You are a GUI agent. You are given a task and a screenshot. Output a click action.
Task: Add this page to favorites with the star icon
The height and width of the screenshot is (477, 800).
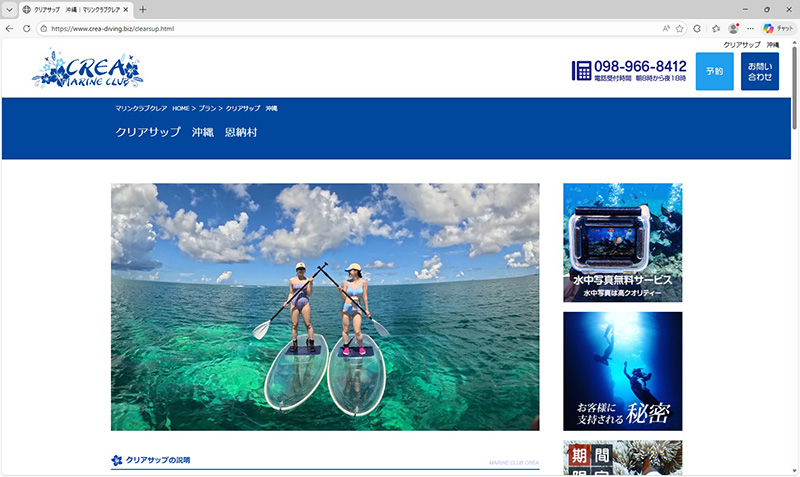pyautogui.click(x=680, y=28)
